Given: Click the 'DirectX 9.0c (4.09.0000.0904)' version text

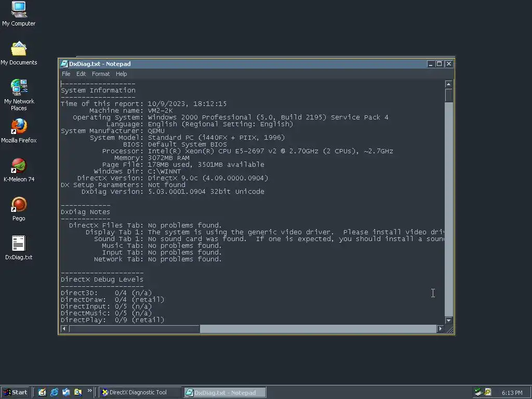Looking at the screenshot, I should coord(208,178).
